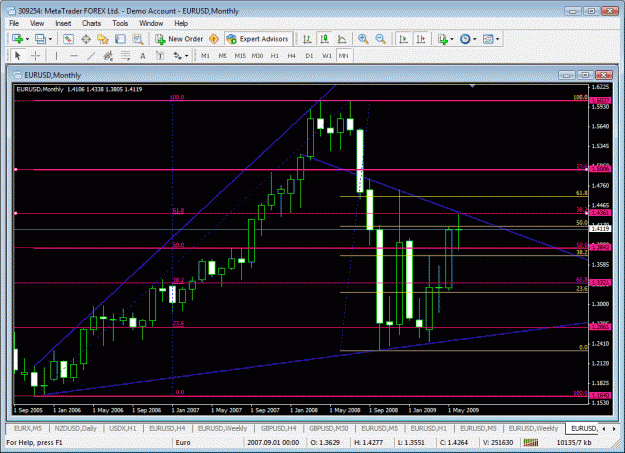This screenshot has width=625, height=453.
Task: Switch timeframe to D1
Action: tap(309, 56)
